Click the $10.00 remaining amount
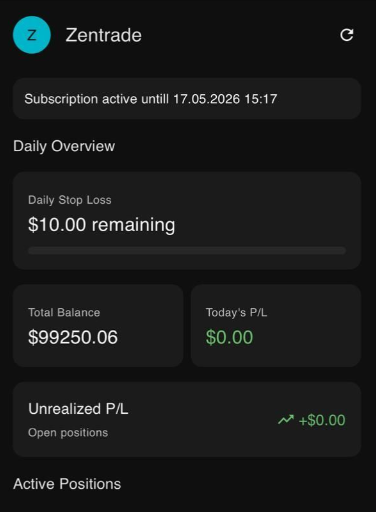Viewport: 376px width, 512px height. tap(101, 224)
